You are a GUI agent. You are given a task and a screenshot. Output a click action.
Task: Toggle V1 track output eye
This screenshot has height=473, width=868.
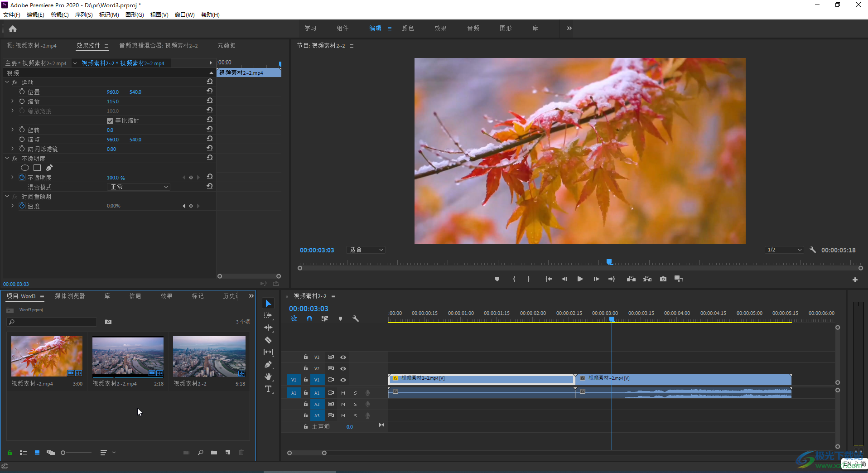point(343,380)
